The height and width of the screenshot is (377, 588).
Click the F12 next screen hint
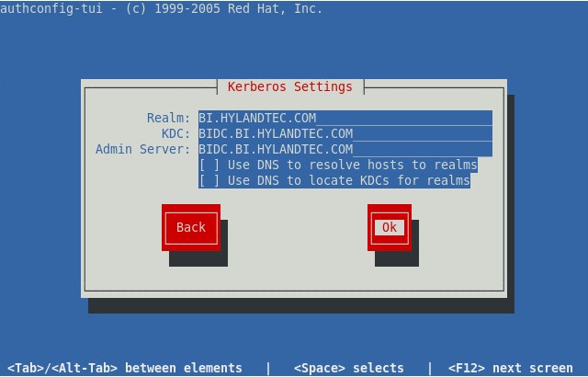pyautogui.click(x=510, y=368)
